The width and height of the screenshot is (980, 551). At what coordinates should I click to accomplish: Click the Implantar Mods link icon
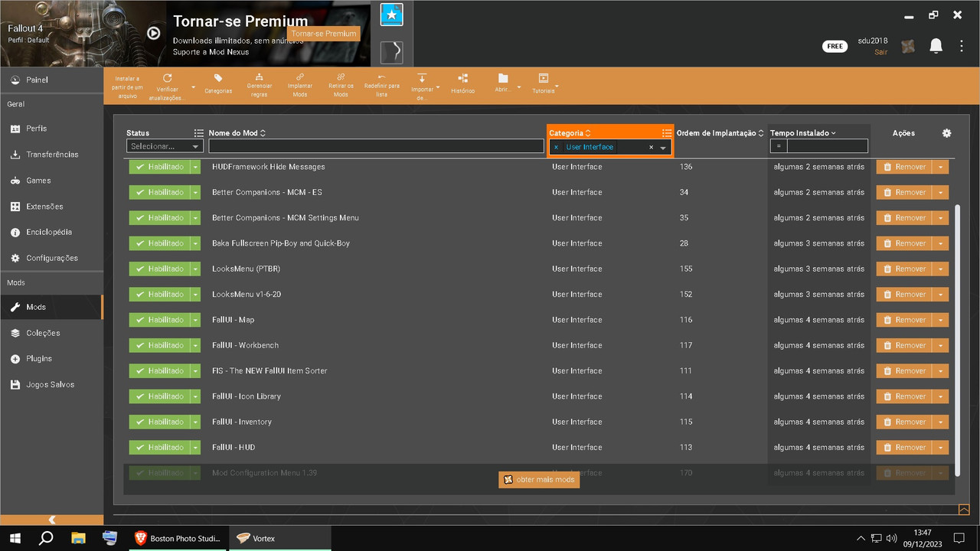[300, 77]
